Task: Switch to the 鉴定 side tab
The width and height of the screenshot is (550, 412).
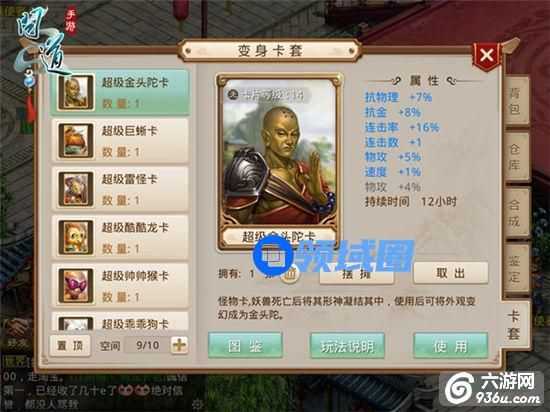Action: click(515, 268)
